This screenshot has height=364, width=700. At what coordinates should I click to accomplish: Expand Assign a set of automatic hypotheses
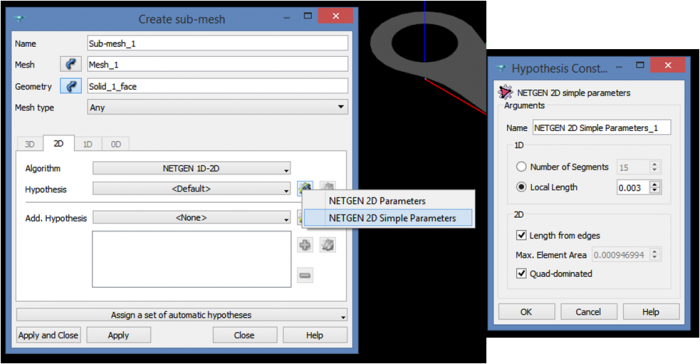pyautogui.click(x=182, y=315)
